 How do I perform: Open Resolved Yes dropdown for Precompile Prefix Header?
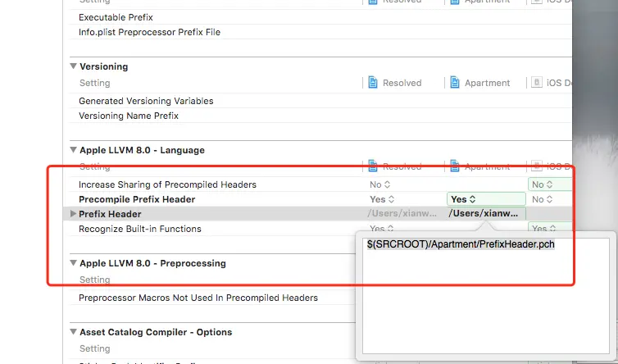tap(383, 199)
